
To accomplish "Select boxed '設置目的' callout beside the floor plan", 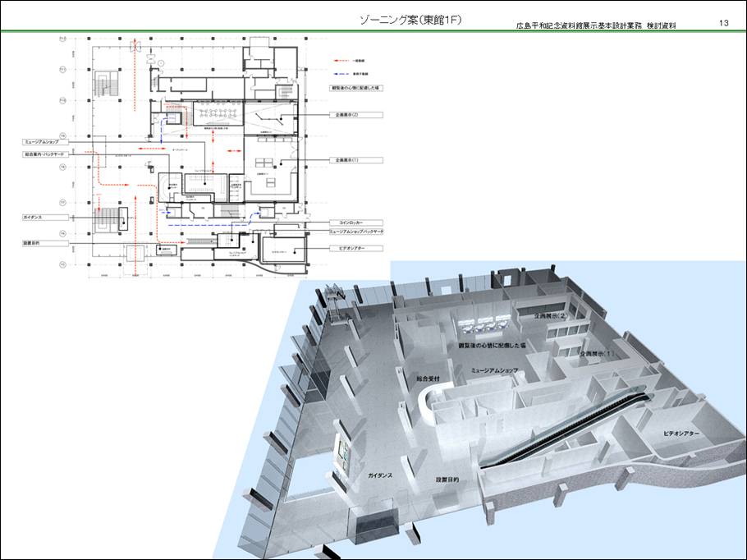I will (46, 244).
